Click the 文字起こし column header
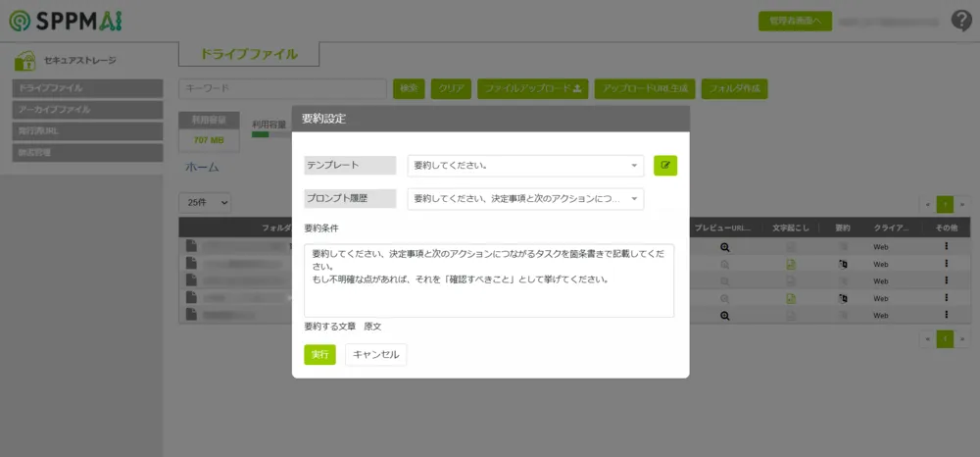Viewport: 980px width, 457px height. 791,228
